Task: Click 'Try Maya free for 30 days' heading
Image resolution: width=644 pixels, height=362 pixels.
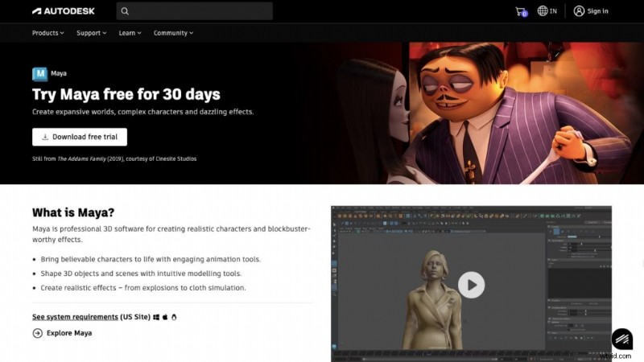Action: click(126, 94)
